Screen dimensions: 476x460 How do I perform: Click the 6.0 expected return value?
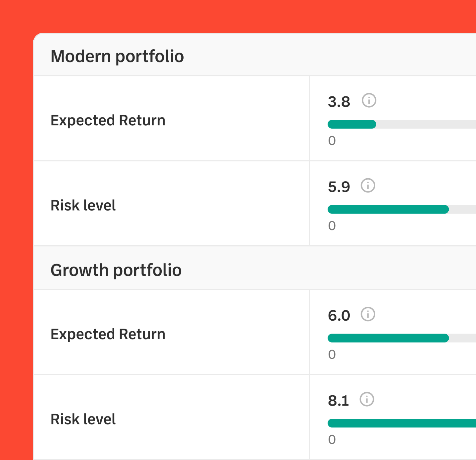[x=339, y=316]
